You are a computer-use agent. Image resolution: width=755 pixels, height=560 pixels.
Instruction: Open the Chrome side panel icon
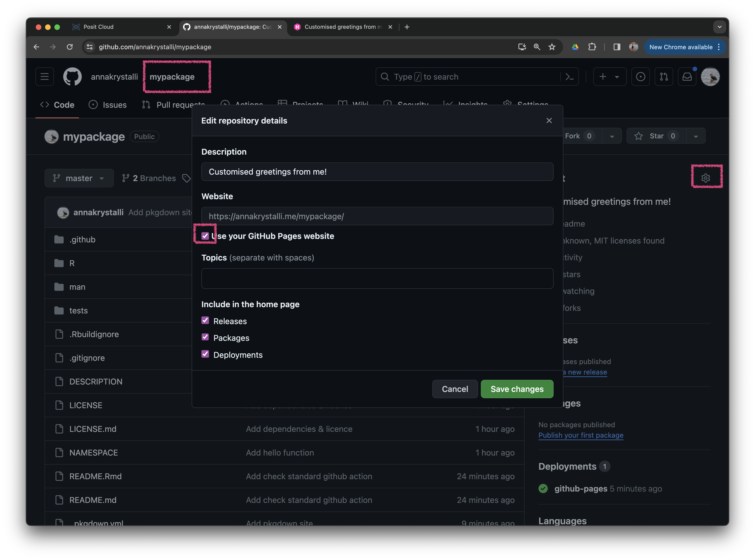click(x=617, y=47)
